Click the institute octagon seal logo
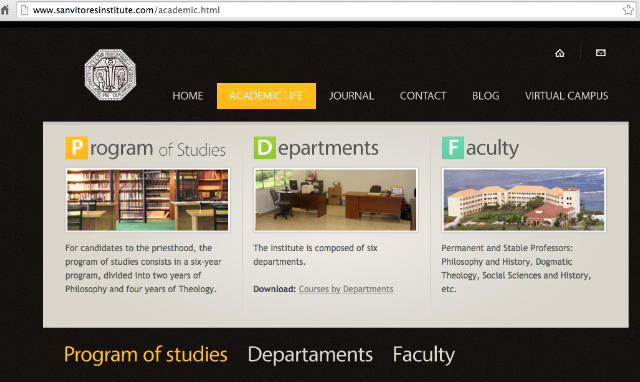 click(110, 75)
